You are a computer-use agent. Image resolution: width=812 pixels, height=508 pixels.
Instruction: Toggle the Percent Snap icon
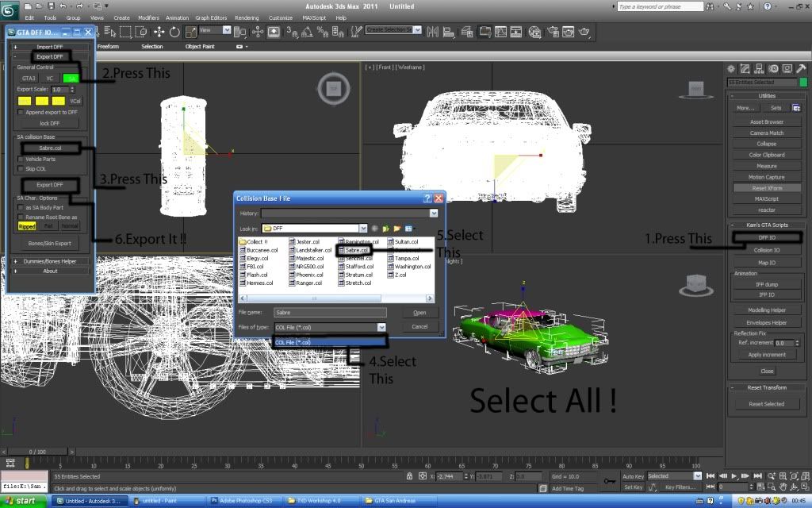click(x=323, y=32)
